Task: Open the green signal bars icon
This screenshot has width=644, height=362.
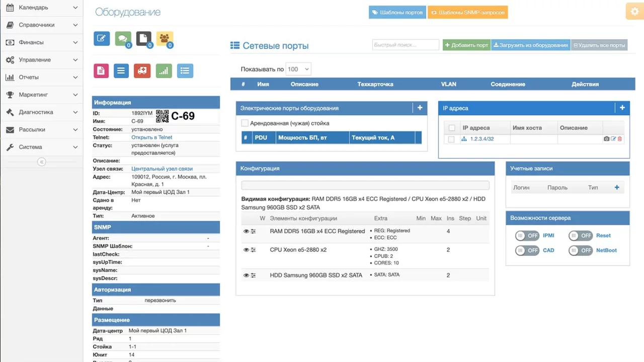Action: [164, 70]
